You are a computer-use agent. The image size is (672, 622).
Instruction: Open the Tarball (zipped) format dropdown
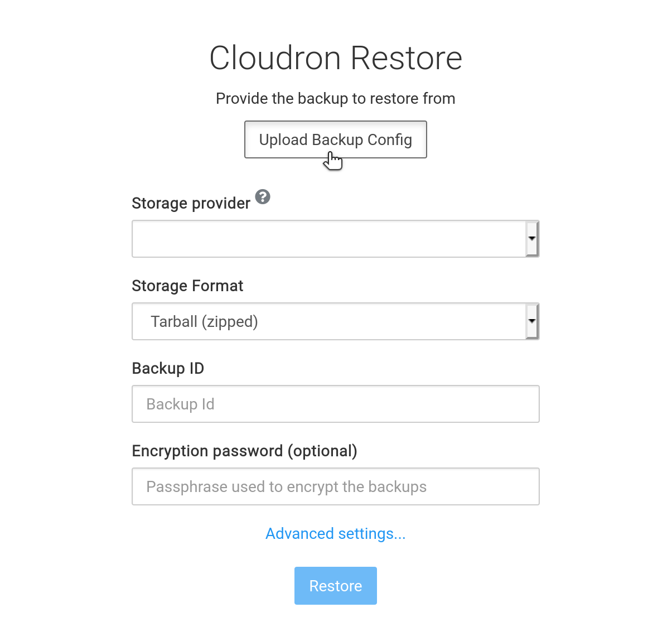pos(329,321)
